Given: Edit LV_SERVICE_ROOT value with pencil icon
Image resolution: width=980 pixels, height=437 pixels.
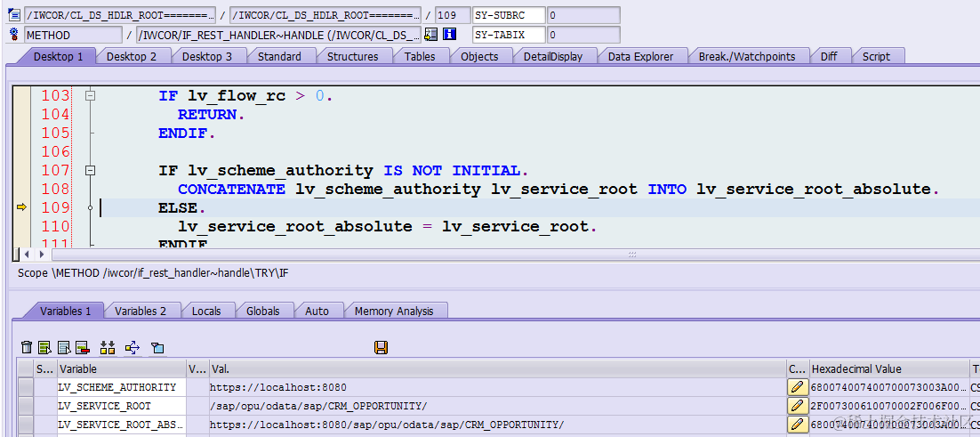Looking at the screenshot, I should point(796,406).
